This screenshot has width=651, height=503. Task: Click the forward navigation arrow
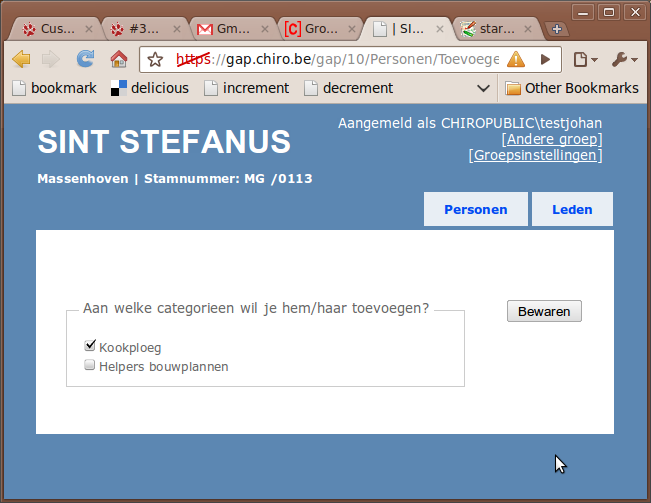point(51,59)
